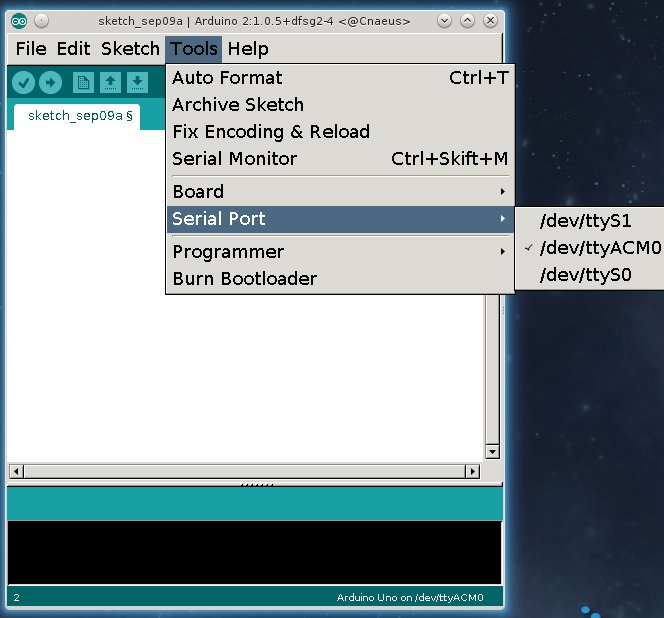664x618 pixels.
Task: Select the checked /dev/ttyACM0 port
Action: [x=590, y=248]
